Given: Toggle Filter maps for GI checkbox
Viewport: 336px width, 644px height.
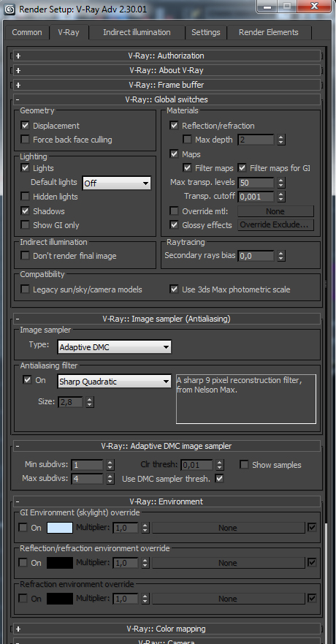Looking at the screenshot, I should 242,168.
